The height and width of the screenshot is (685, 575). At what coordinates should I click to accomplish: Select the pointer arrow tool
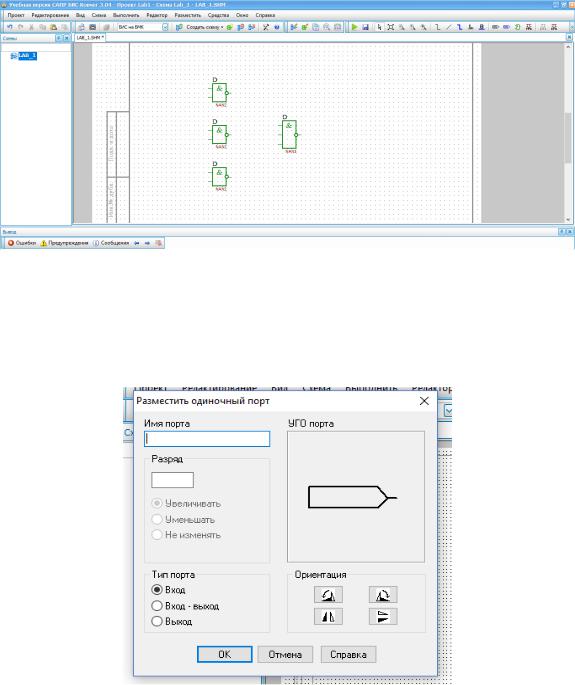[379, 27]
